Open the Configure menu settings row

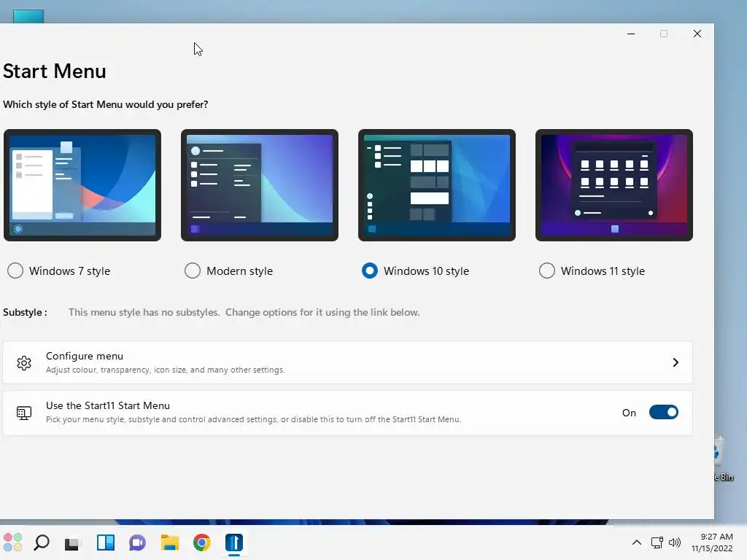click(347, 362)
